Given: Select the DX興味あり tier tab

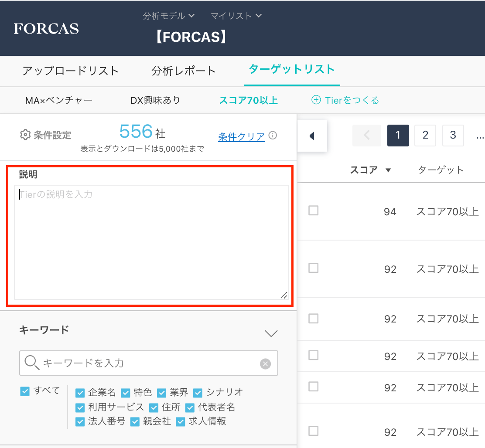Looking at the screenshot, I should tap(155, 100).
